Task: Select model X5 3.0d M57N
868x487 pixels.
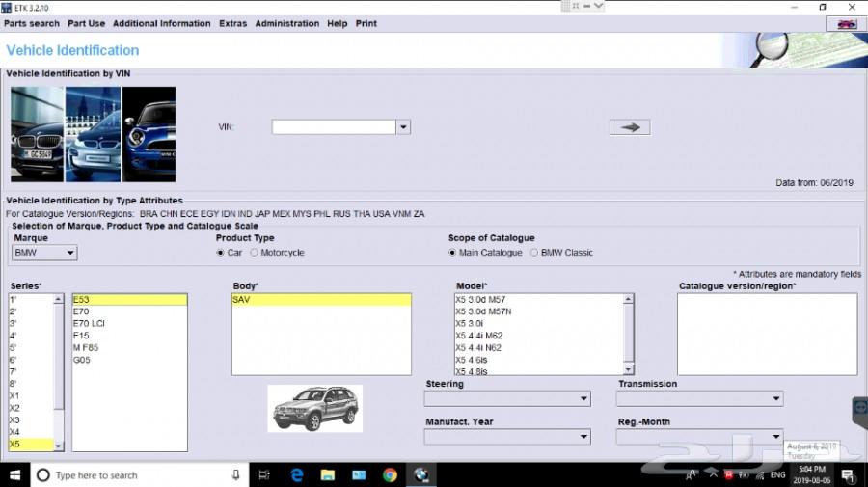Action: [x=538, y=311]
